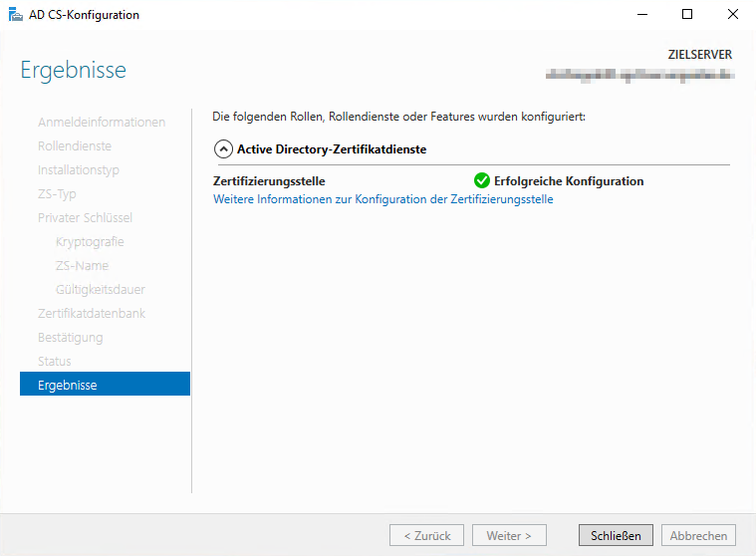The image size is (756, 556).
Task: Select the Bestätigung step
Action: 71,337
